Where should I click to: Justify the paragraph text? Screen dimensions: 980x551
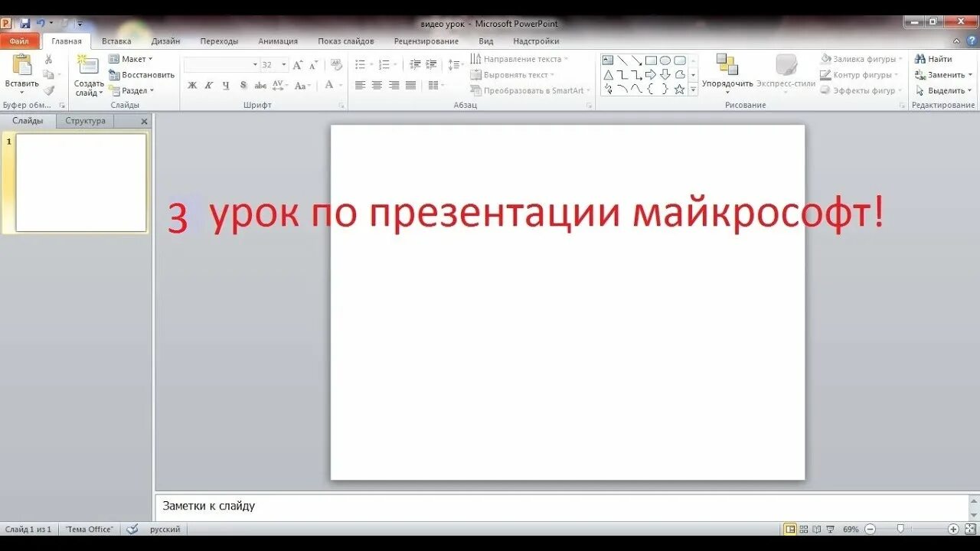tap(410, 85)
